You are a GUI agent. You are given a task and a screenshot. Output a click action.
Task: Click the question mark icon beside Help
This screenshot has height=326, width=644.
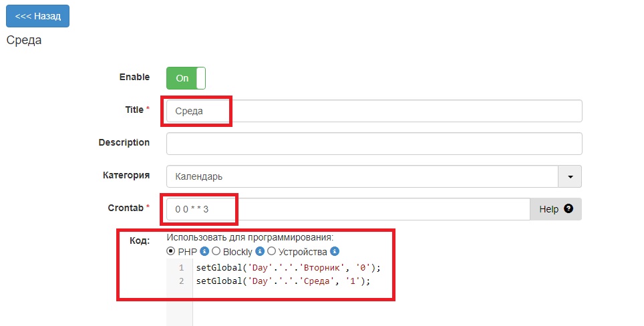point(569,208)
